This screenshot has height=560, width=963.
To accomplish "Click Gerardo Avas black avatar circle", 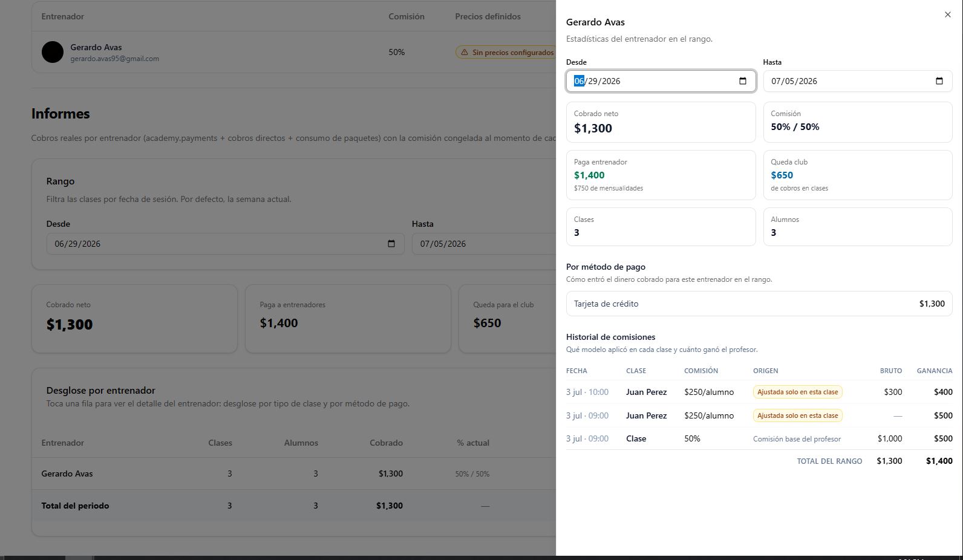I will pyautogui.click(x=53, y=52).
